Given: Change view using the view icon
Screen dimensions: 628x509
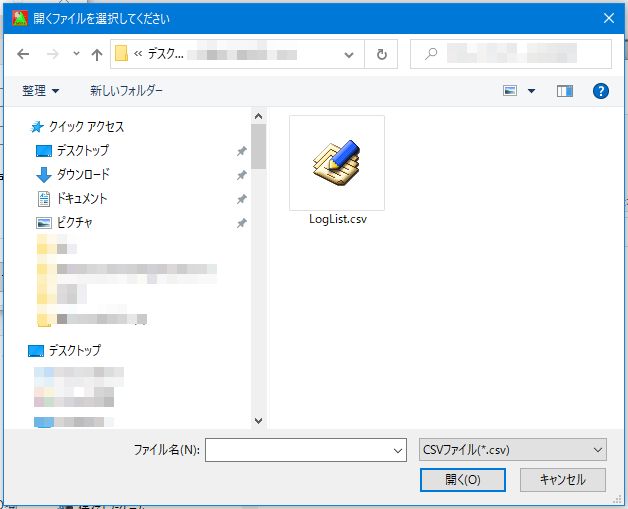Looking at the screenshot, I should point(509,91).
